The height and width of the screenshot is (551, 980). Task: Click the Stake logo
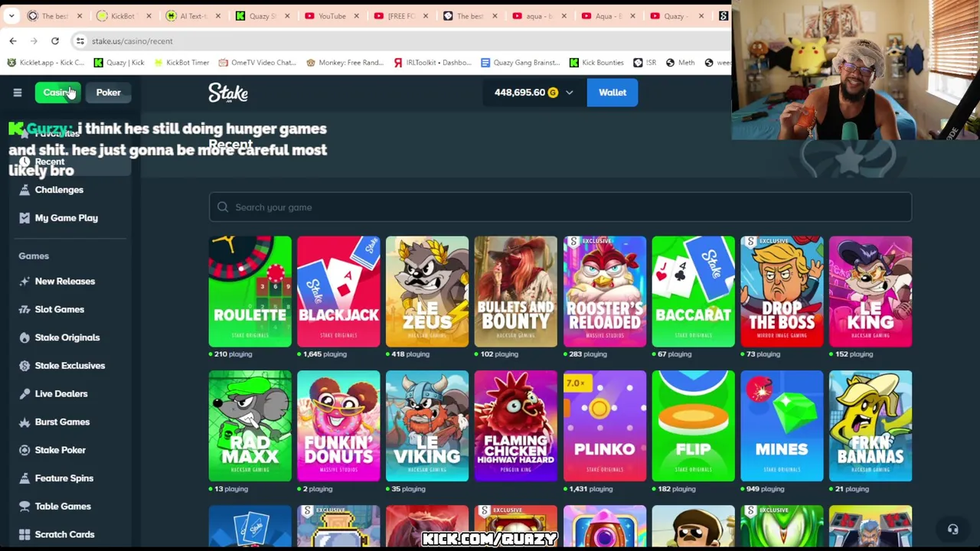(x=228, y=93)
